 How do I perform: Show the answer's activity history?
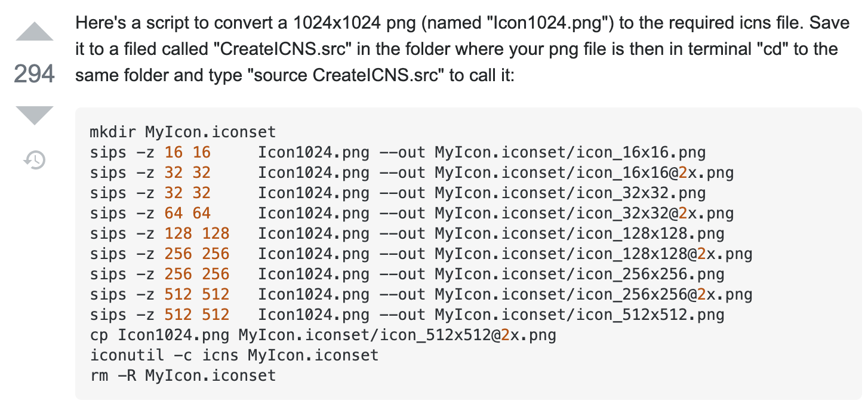[34, 160]
